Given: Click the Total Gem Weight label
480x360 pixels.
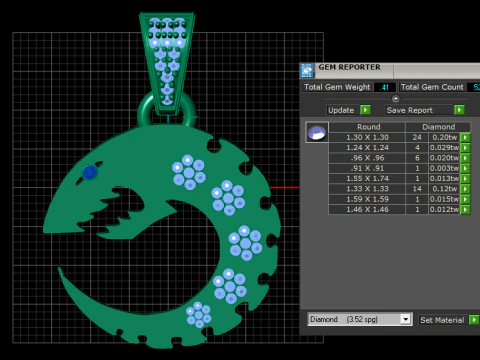Looking at the screenshot, I should click(337, 87).
